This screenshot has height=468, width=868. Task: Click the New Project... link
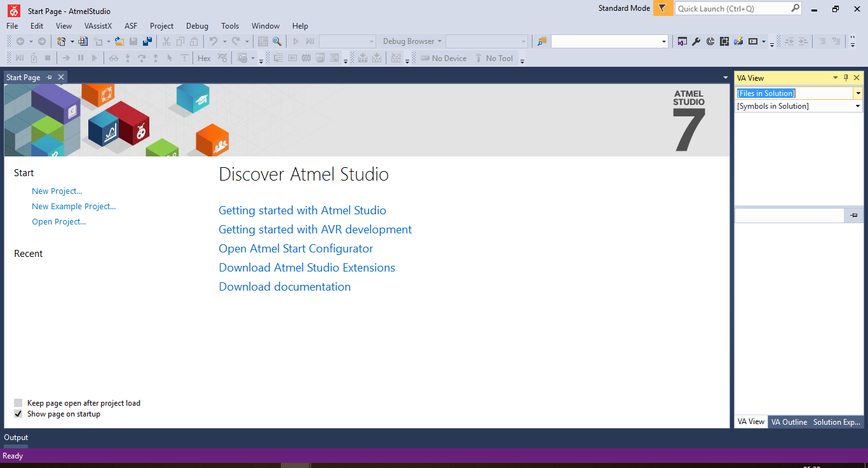(57, 191)
